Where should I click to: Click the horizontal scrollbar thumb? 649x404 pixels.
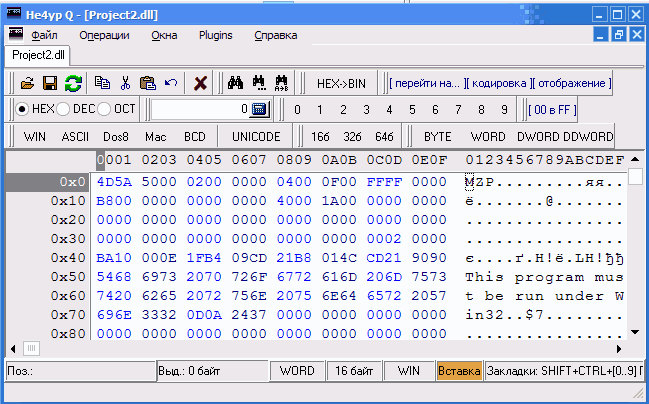tap(31, 349)
